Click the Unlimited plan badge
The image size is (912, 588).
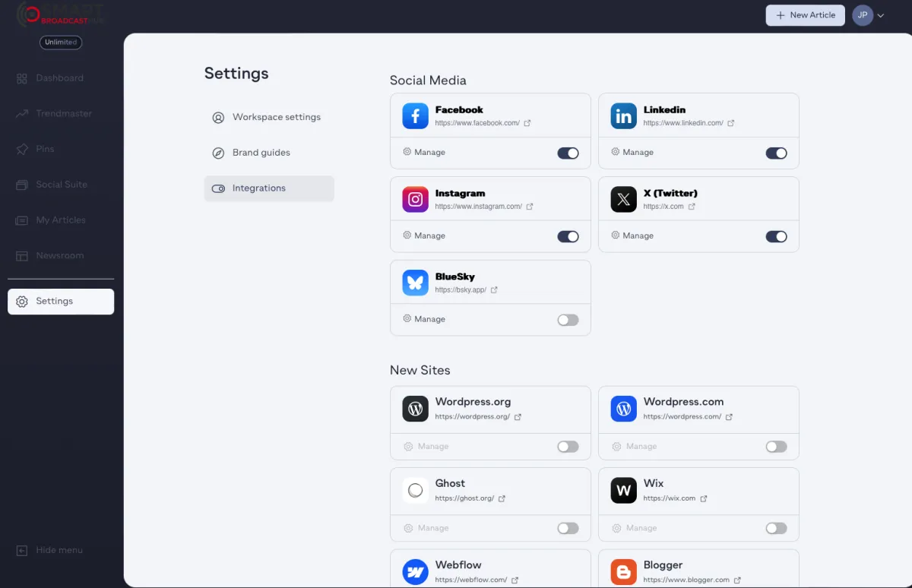pyautogui.click(x=61, y=43)
